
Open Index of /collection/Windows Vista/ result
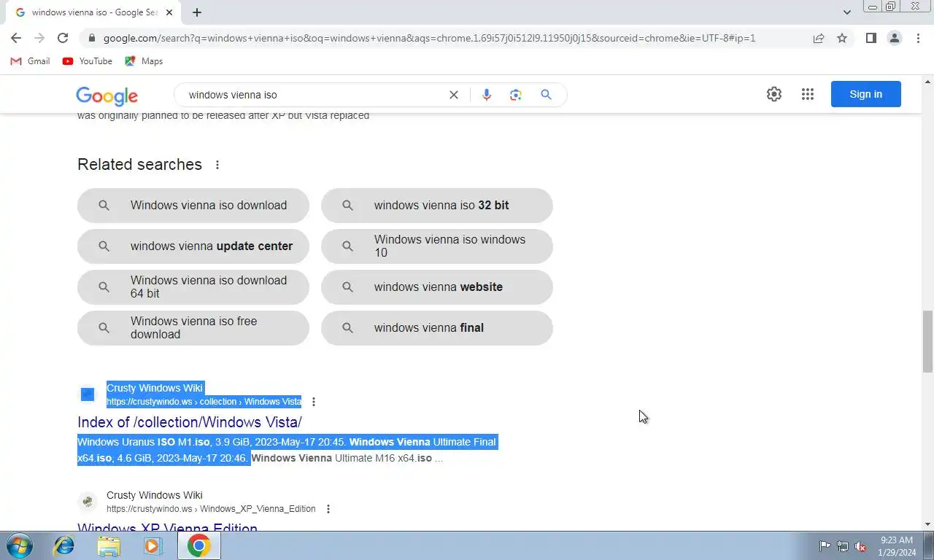point(190,422)
